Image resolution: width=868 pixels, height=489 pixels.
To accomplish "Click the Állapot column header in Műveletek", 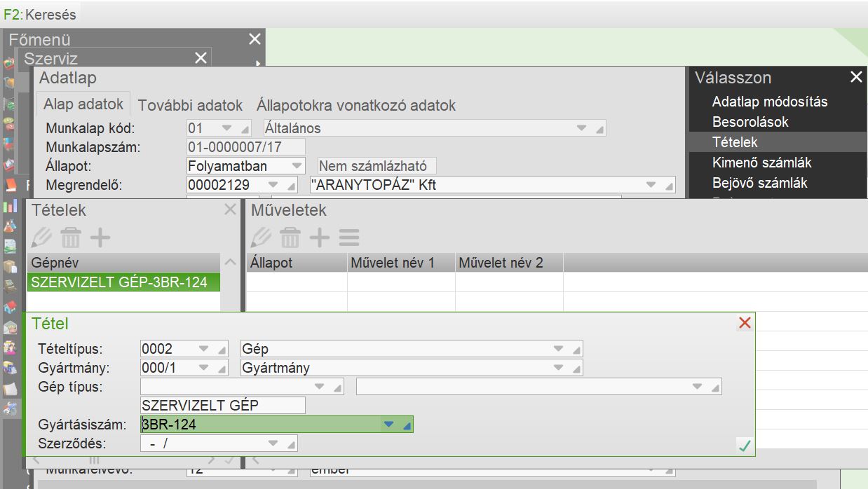I will 297,263.
